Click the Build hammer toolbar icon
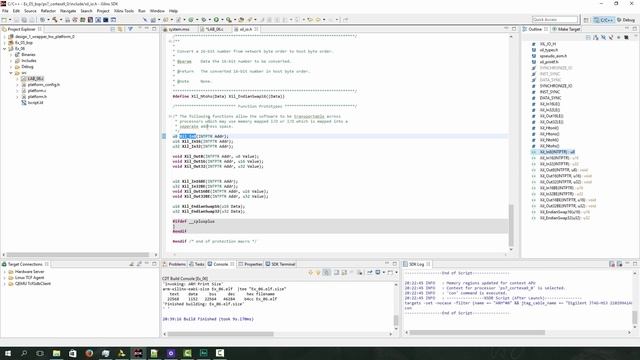The image size is (640, 360). (54, 20)
